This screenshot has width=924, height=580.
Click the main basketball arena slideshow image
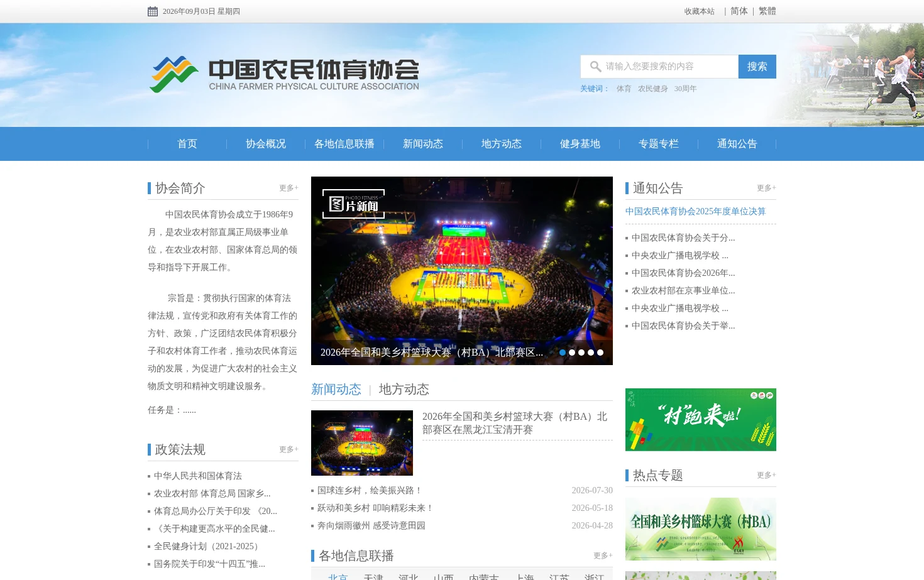click(x=462, y=271)
